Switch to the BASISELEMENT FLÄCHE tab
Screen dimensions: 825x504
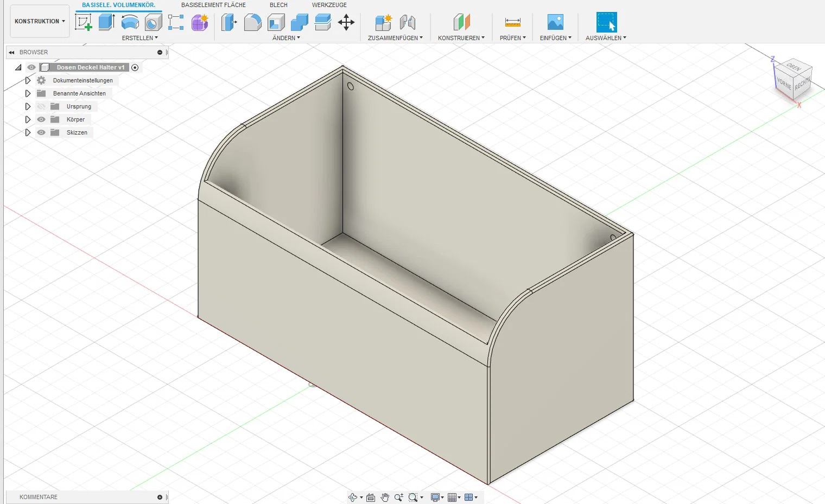(x=213, y=5)
